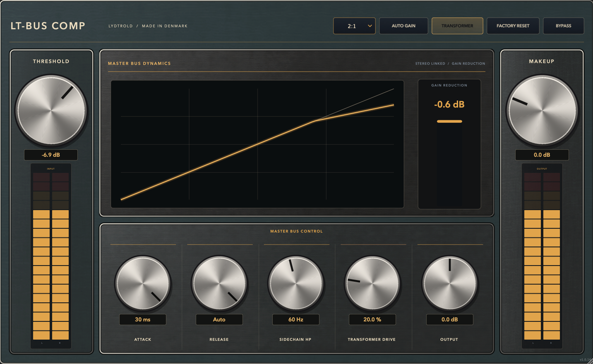Select the Output knob 0.0 dB value field
593x364 pixels.
(450, 319)
